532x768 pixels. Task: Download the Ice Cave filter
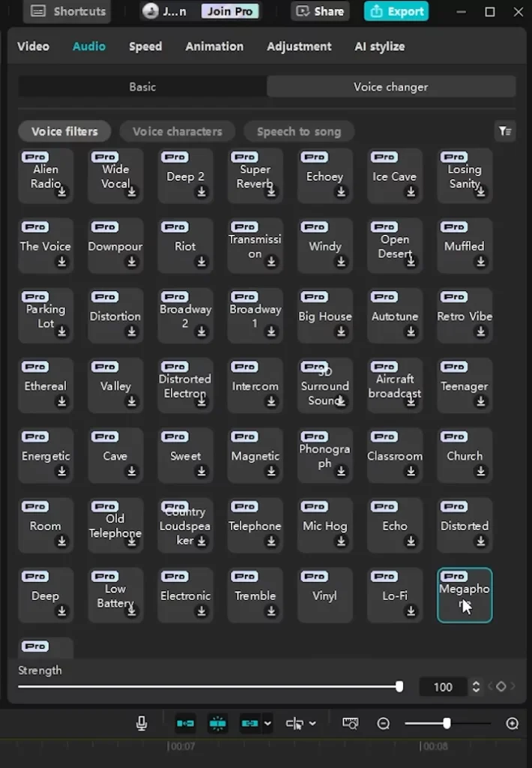click(411, 192)
